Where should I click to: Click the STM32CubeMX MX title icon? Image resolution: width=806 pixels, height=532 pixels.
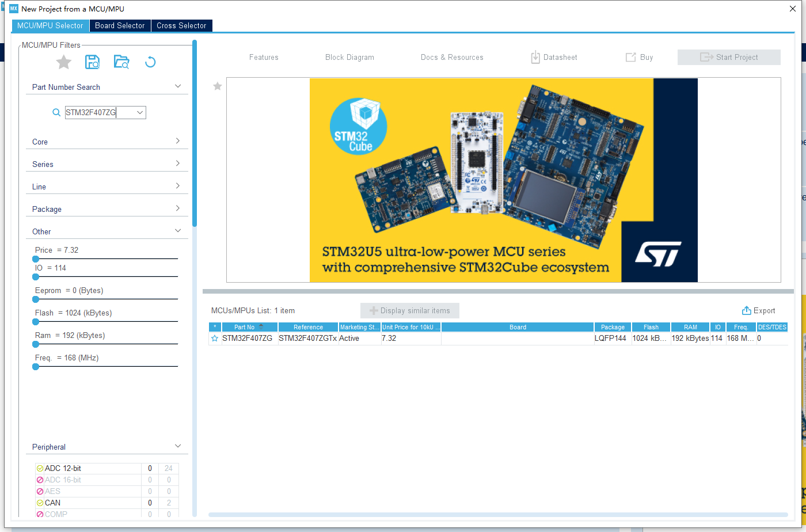pos(14,9)
